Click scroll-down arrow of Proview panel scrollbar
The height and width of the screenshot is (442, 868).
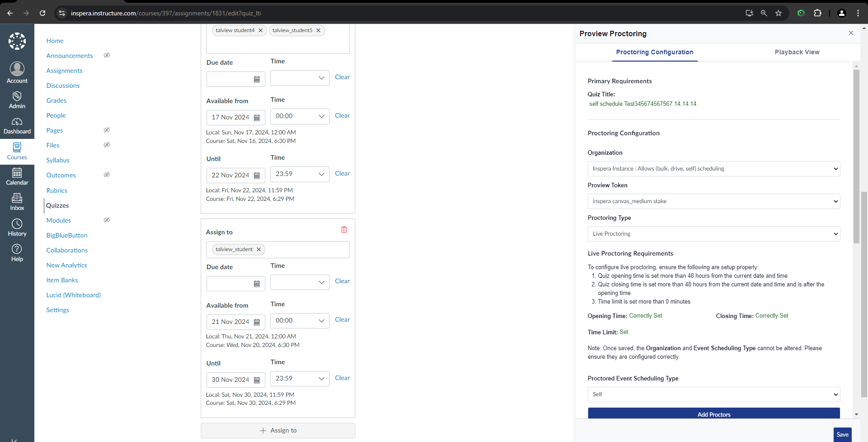tap(856, 414)
